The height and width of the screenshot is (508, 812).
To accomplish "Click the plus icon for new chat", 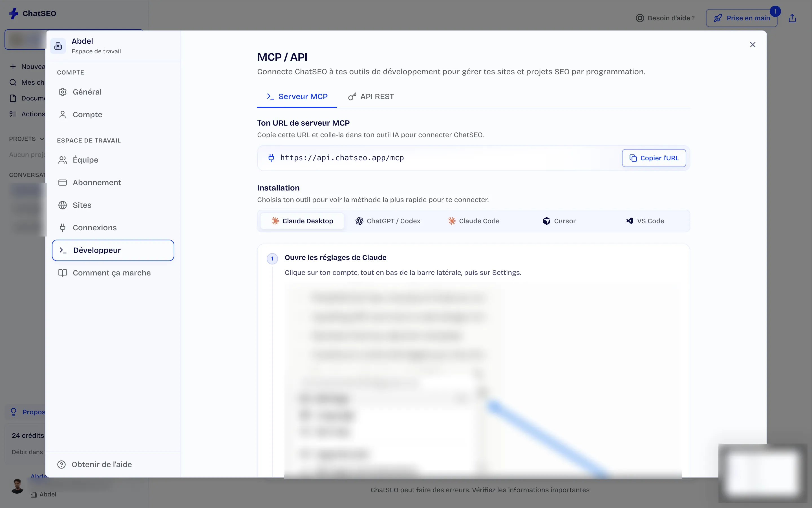I will (13, 67).
